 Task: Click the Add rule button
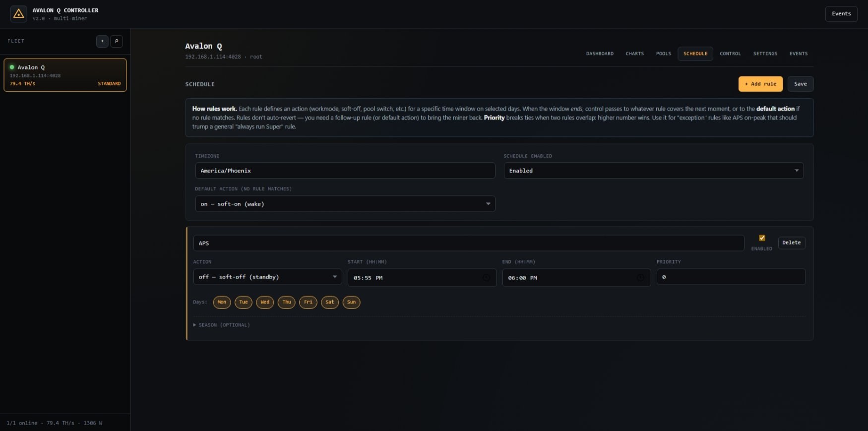(x=760, y=84)
